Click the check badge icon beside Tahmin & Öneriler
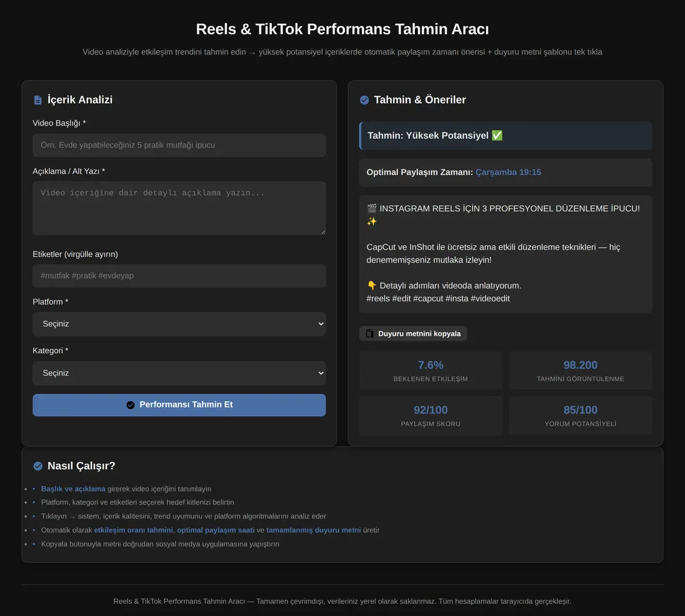Screen dimensions: 685x616 tap(364, 100)
